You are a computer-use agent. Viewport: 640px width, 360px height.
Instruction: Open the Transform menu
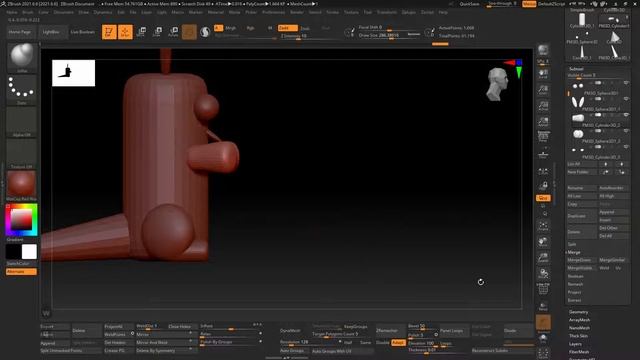coord(387,12)
